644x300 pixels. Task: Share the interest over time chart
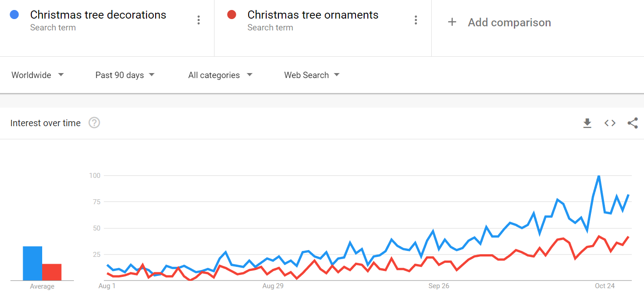point(633,123)
